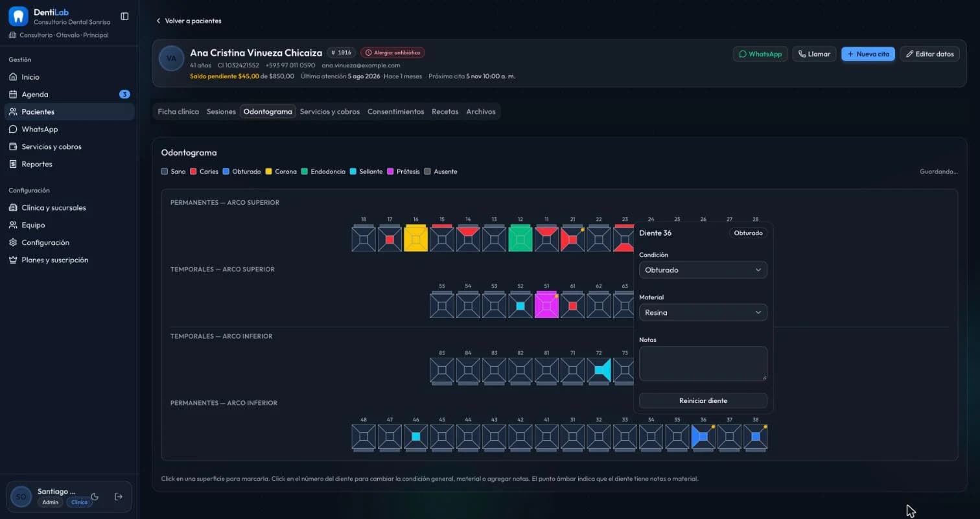Click tooth 72 cyan sealant diagram

click(599, 371)
